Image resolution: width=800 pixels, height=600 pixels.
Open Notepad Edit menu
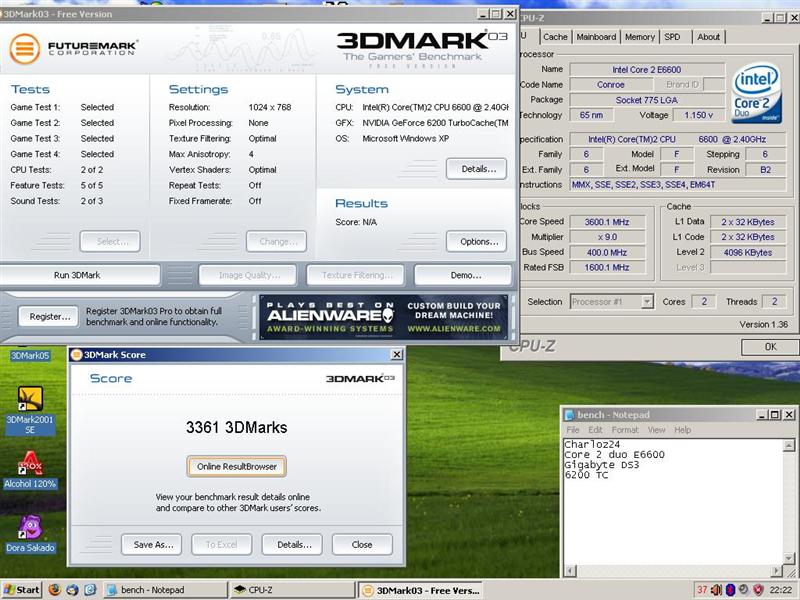[595, 430]
